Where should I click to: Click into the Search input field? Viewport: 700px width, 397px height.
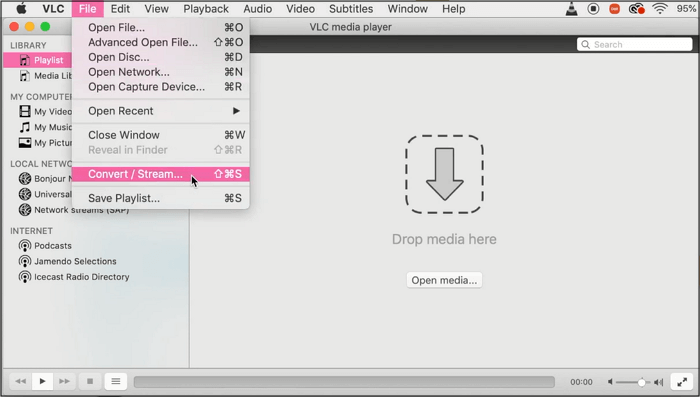634,45
